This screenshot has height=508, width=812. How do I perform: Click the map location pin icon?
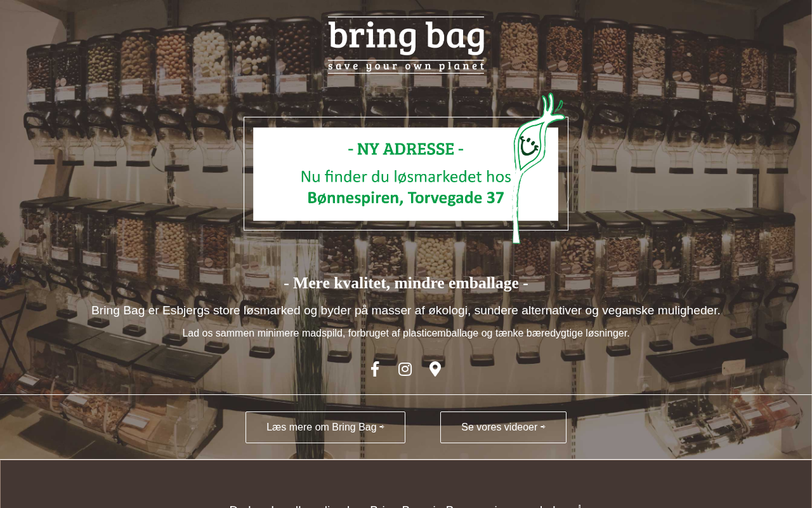pos(435,369)
